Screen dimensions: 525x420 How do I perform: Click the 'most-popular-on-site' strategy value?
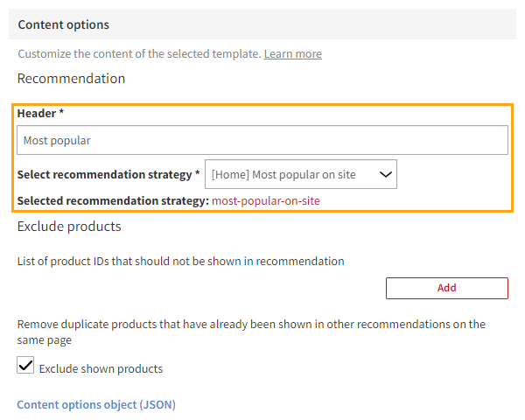point(266,201)
